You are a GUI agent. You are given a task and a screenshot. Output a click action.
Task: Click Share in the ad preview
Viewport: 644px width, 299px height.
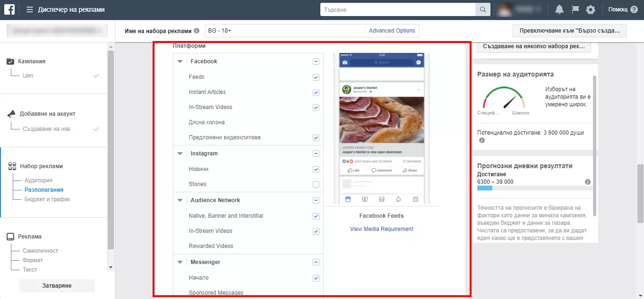point(410,170)
